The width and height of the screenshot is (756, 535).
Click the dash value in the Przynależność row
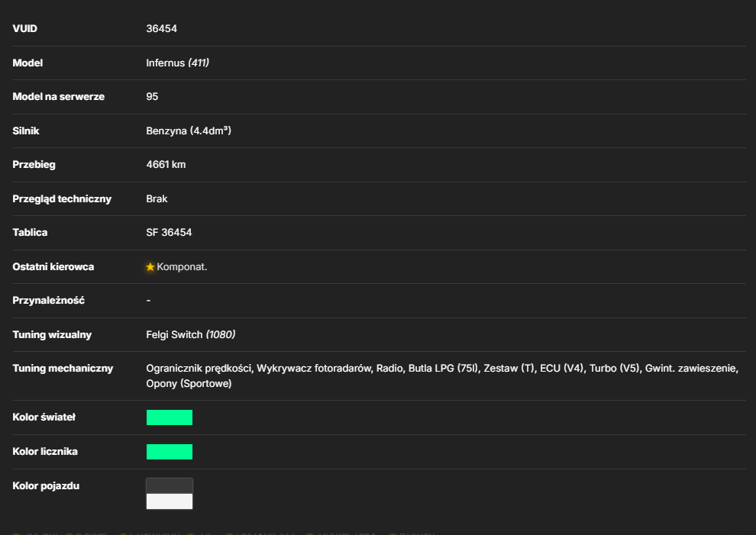(x=148, y=300)
